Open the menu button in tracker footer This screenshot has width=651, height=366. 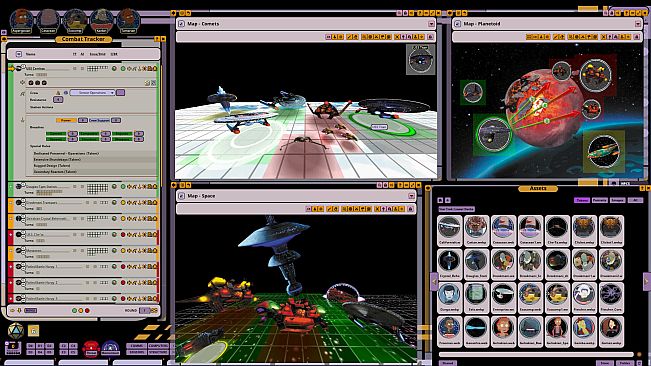(x=31, y=310)
